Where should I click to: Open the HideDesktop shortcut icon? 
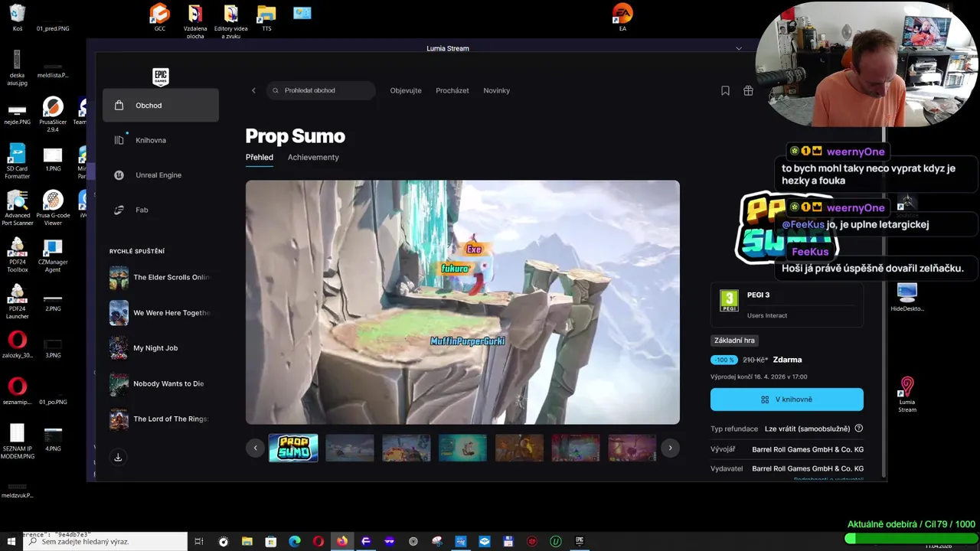point(907,297)
